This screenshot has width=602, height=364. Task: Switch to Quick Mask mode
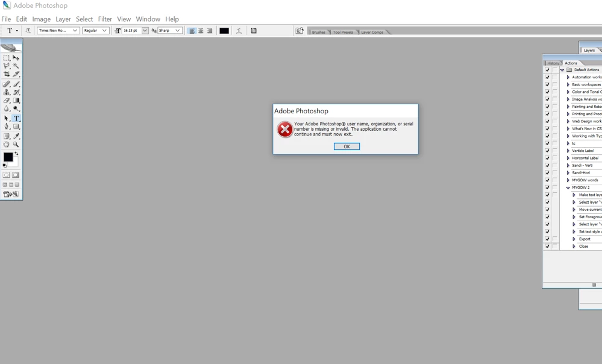(x=16, y=175)
